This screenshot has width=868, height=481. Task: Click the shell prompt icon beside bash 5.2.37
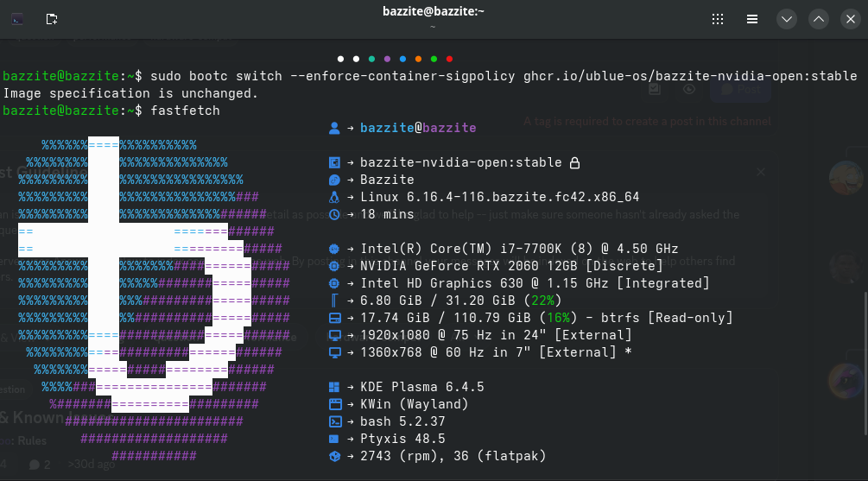(335, 421)
